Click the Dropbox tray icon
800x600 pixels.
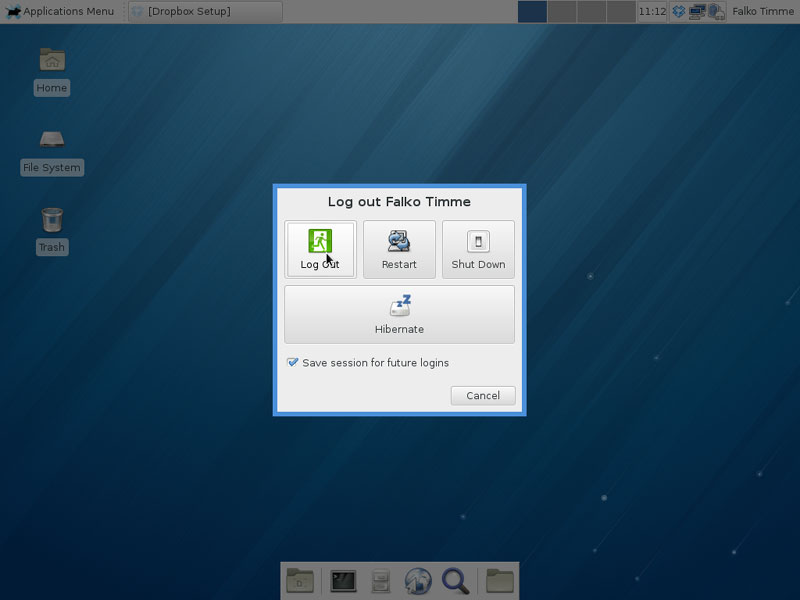click(679, 11)
